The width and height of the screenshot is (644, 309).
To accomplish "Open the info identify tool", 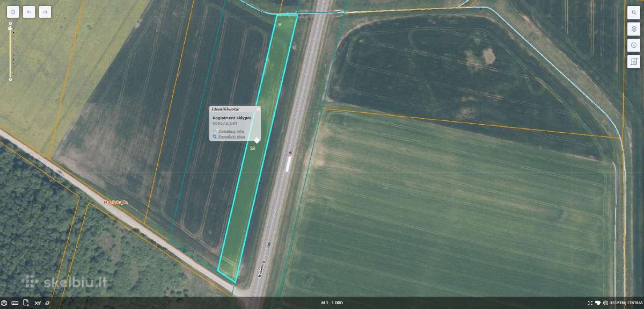I will 633,45.
